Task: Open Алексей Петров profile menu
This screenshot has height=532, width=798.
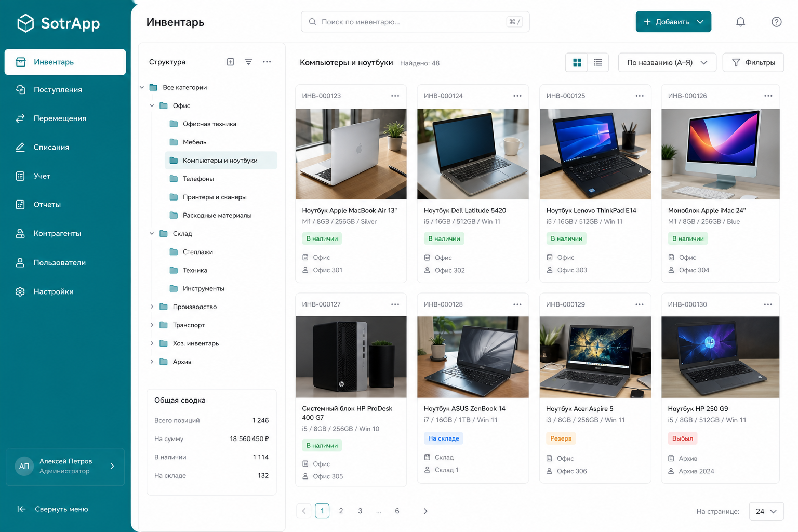Action: [x=65, y=467]
